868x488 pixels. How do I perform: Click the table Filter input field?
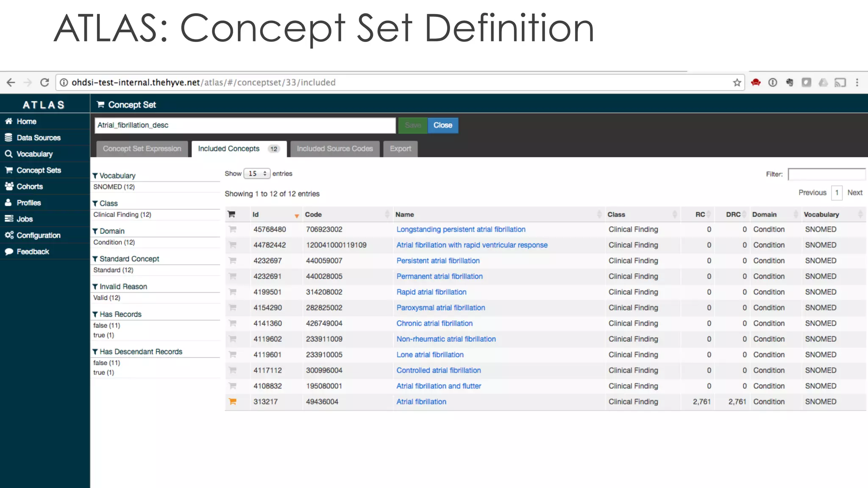pos(826,174)
